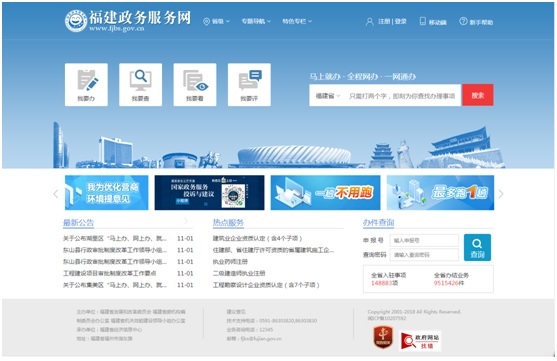Click the 移动端 mobile phone icon
Screen dimensions: 557x361
click(x=423, y=21)
